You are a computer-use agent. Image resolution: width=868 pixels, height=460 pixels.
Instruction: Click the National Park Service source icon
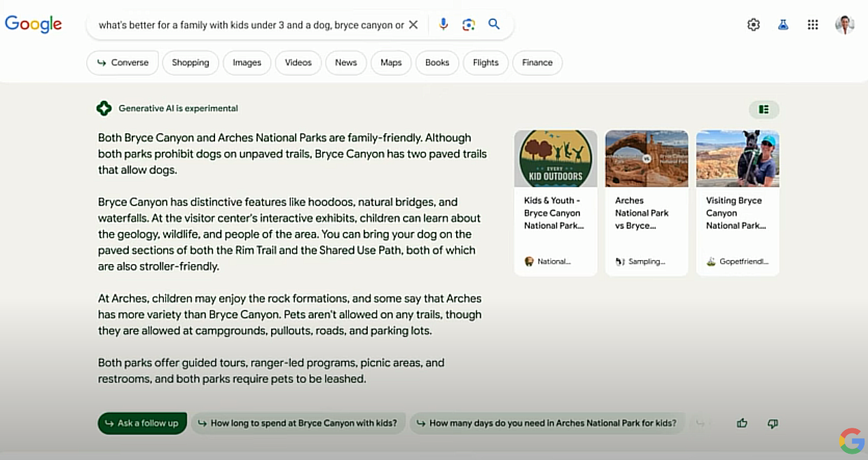529,262
